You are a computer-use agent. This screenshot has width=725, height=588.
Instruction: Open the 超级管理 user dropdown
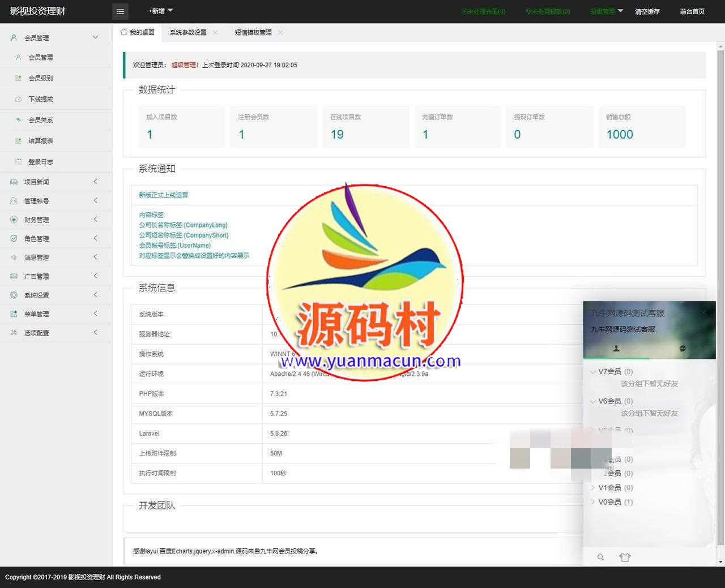[606, 11]
